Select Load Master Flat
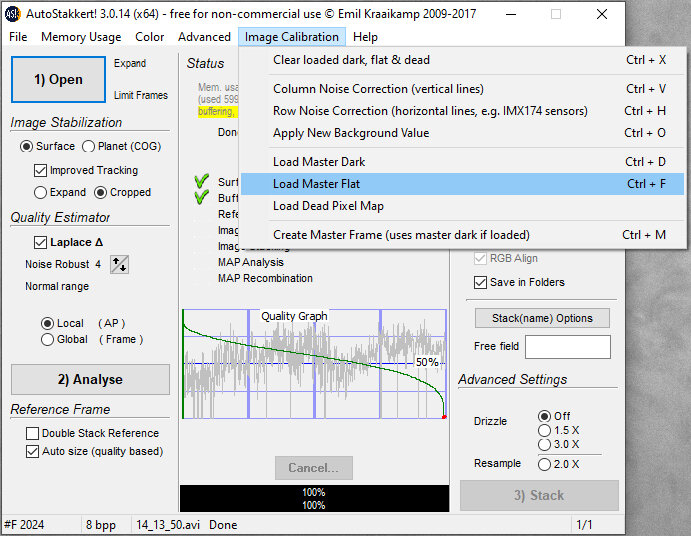 pos(463,184)
